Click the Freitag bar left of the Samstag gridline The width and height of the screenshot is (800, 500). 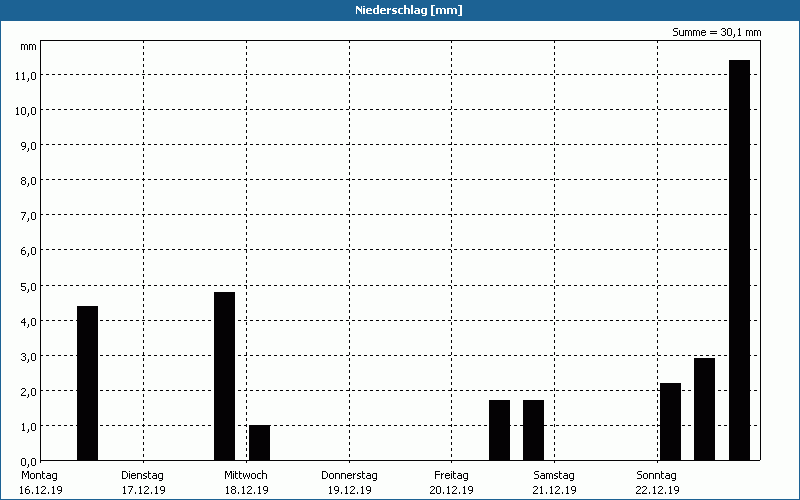499,430
